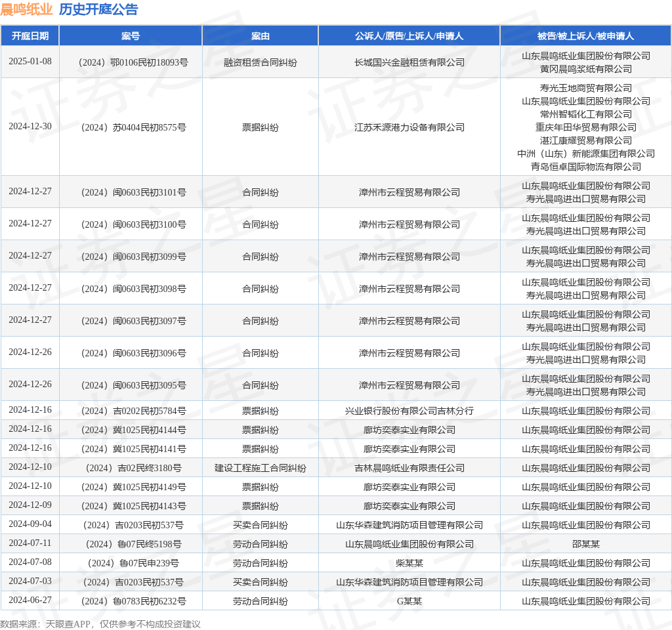Click case number 吉02民终3180号
Screen dimensions: 672x630
pyautogui.click(x=133, y=468)
